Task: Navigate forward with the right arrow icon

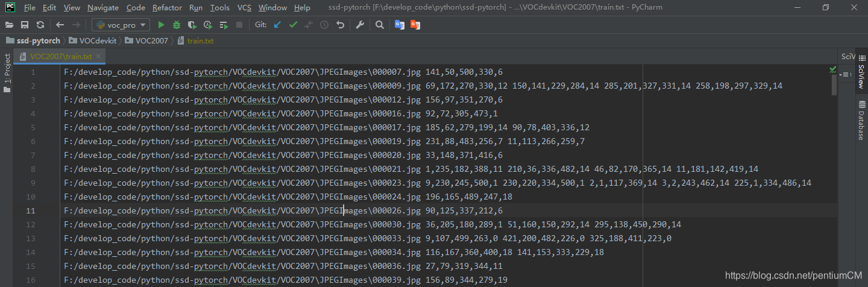Action: tap(76, 25)
